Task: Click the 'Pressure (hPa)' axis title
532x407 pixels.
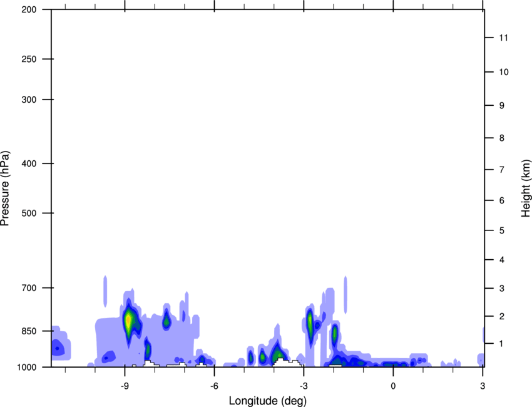Action: coord(5,188)
